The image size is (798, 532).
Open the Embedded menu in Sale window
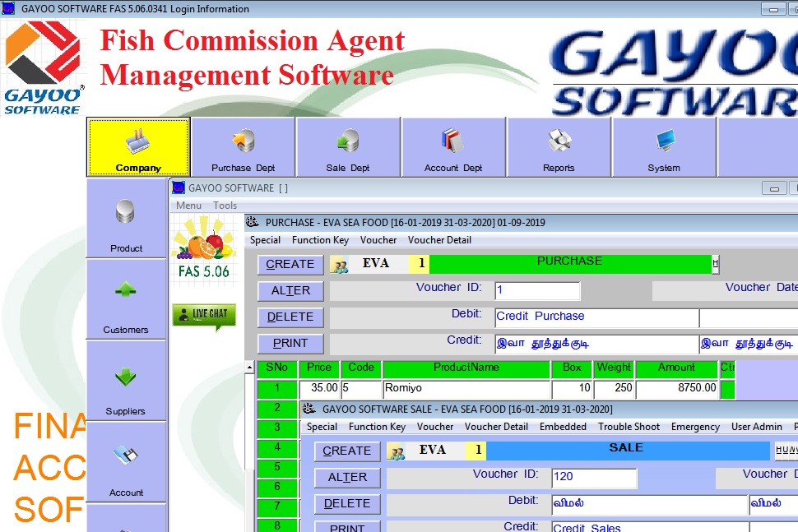(563, 427)
